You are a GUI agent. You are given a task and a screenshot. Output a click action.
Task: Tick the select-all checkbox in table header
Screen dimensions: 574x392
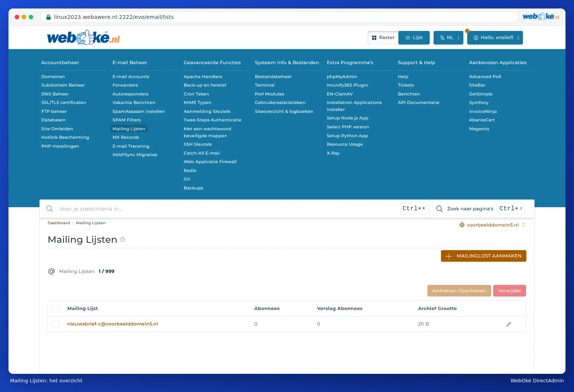click(56, 308)
